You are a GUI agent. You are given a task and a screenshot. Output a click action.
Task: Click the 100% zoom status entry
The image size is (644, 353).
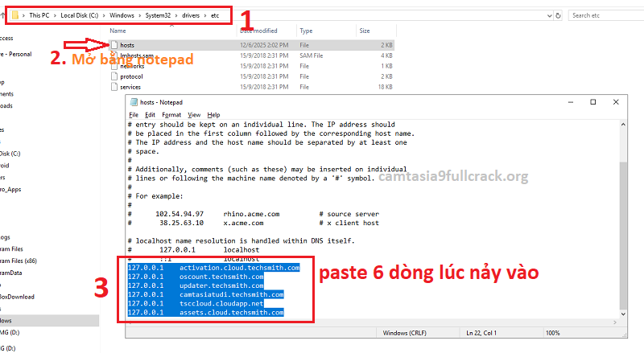pyautogui.click(x=552, y=333)
